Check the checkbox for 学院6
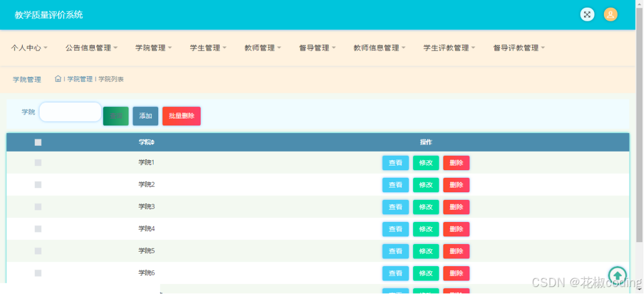644x294 pixels. coord(38,273)
